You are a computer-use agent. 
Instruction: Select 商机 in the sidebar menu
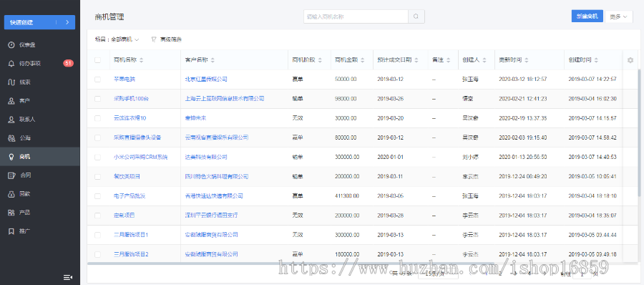click(x=40, y=157)
